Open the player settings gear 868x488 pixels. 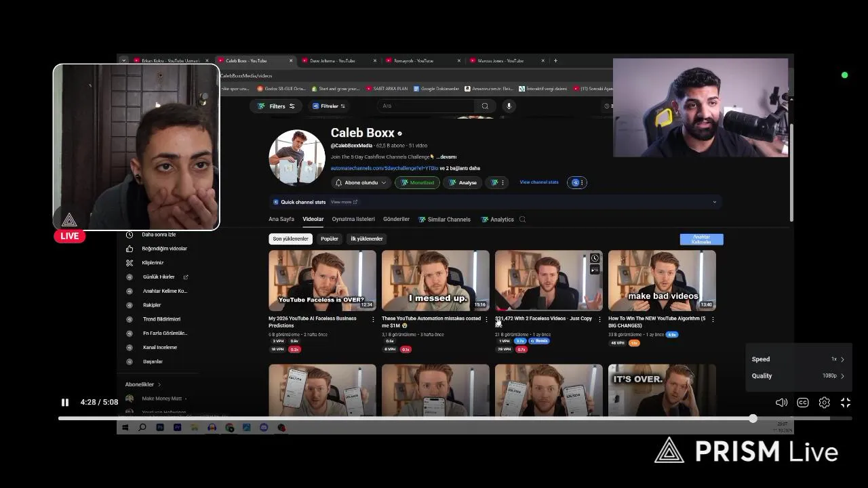coord(825,403)
